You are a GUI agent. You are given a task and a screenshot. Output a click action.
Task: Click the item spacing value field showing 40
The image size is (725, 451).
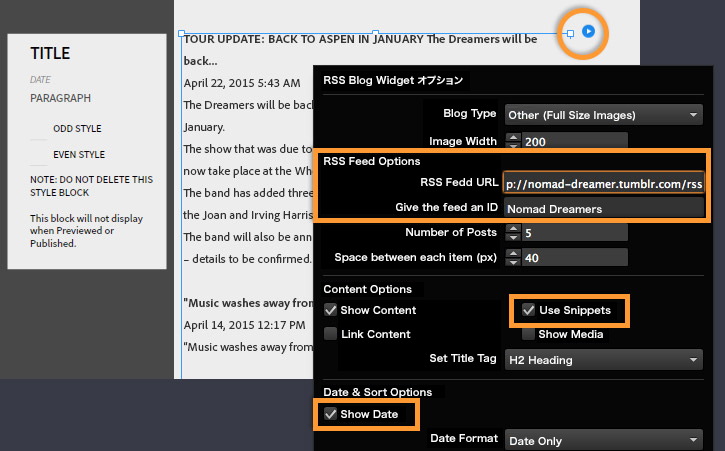click(x=574, y=258)
